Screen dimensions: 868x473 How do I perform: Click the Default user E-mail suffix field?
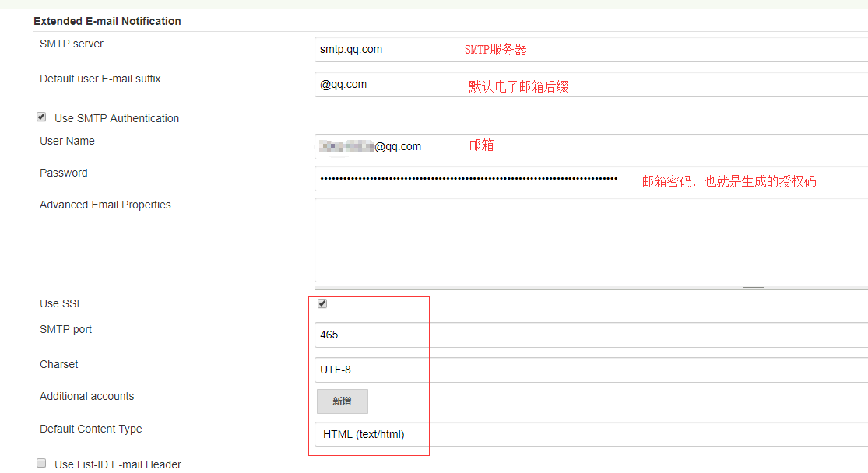[x=591, y=85]
